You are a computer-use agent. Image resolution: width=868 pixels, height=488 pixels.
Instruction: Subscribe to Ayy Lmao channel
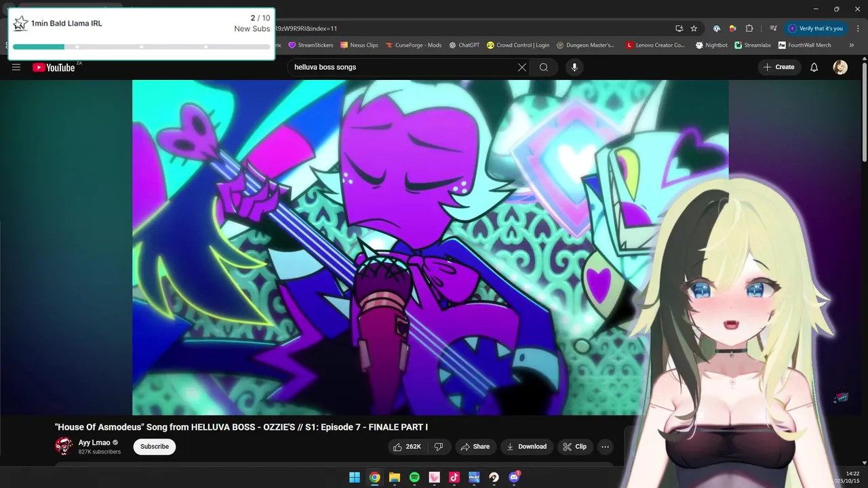point(155,447)
